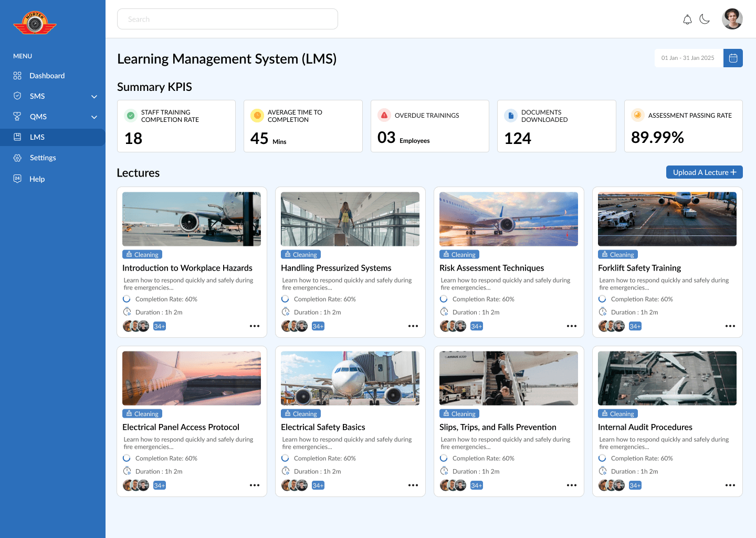Click the Cleaning tag on Slips, Trips, and Falls Prevention
The width and height of the screenshot is (756, 538).
coord(459,413)
